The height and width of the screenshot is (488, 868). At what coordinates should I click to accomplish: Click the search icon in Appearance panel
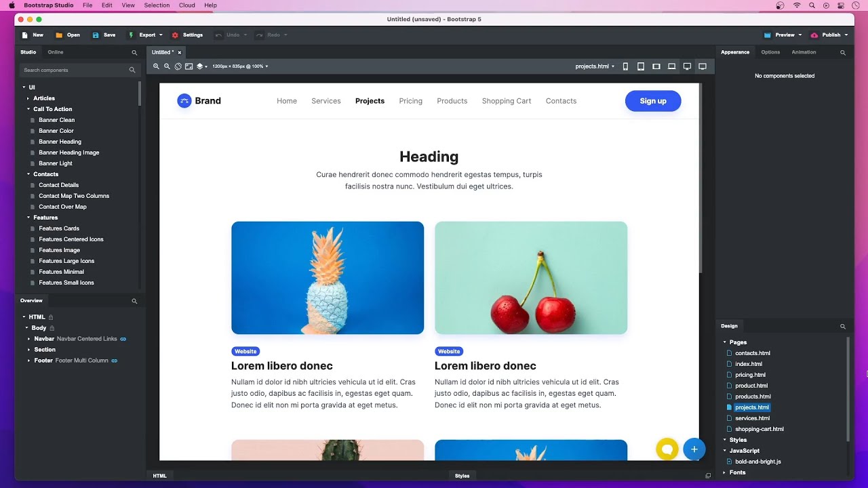pos(843,52)
